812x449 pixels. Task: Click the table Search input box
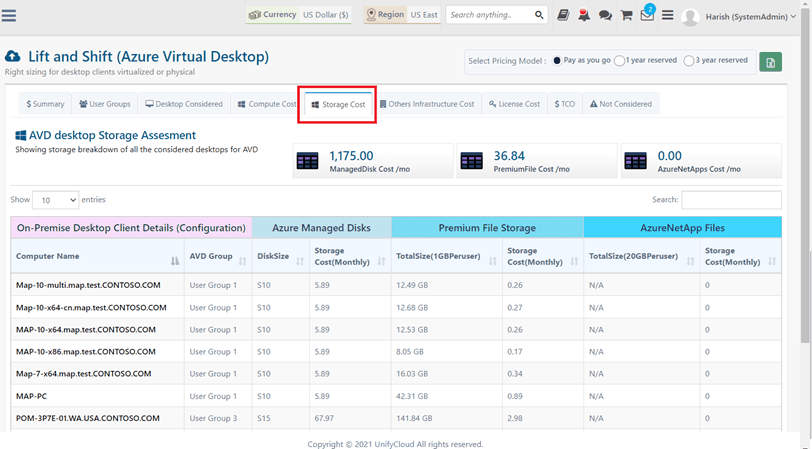[731, 200]
